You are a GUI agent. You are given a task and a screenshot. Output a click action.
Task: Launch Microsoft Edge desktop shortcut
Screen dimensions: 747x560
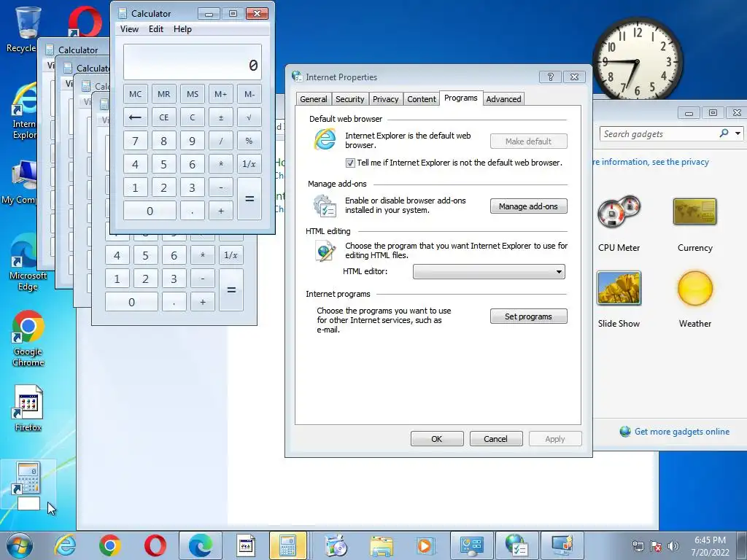[28, 262]
